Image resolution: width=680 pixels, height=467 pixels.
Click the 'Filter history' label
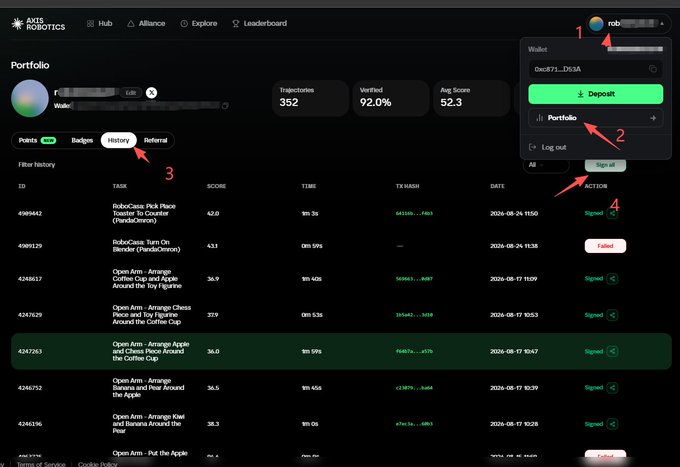[36, 165]
